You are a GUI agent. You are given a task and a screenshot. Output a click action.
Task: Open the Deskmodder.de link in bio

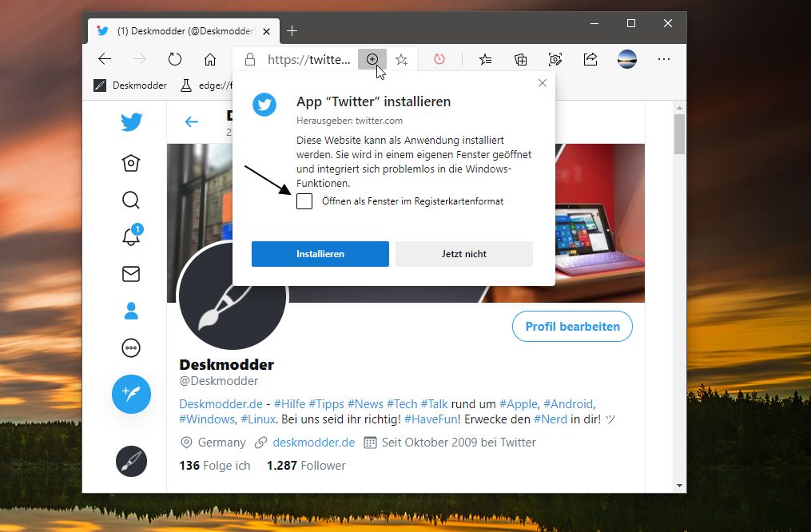221,403
